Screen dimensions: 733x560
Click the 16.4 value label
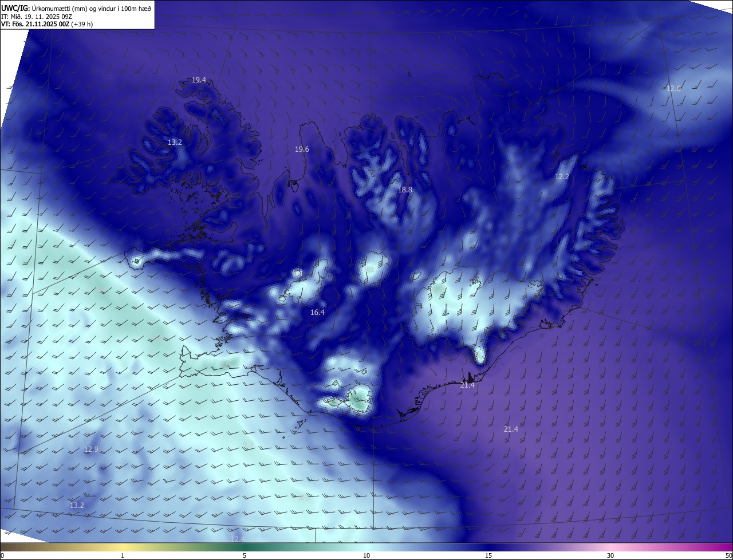(317, 312)
